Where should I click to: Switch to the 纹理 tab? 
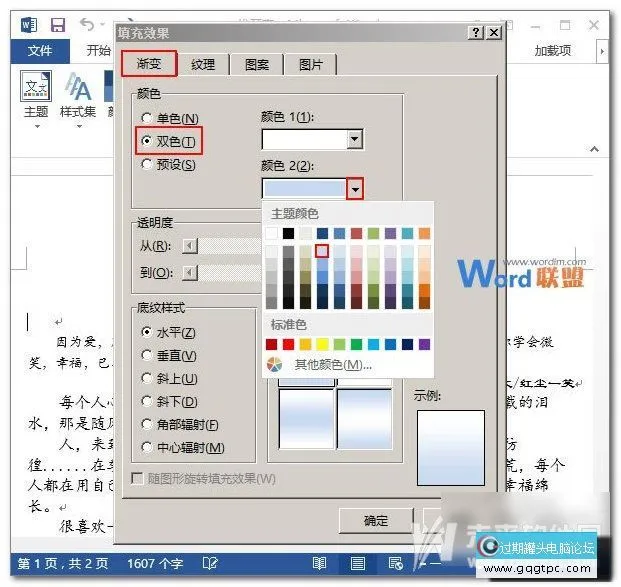(203, 65)
